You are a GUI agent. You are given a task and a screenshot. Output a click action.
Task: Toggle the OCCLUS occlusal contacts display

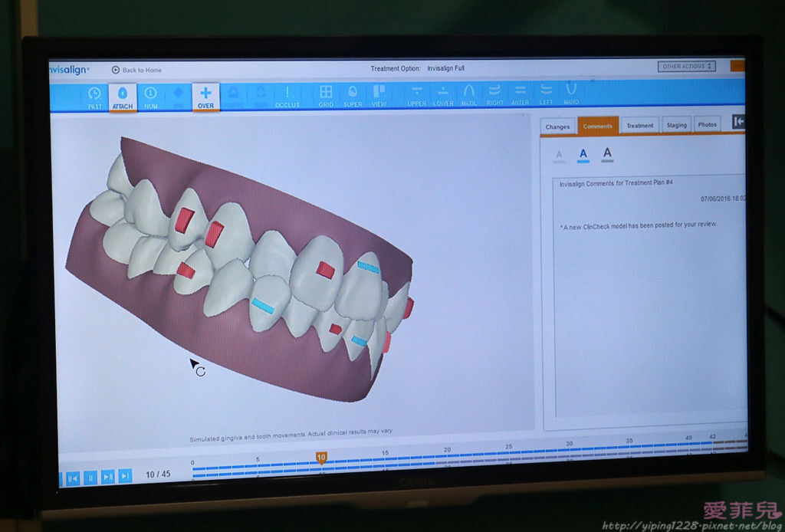pyautogui.click(x=287, y=97)
